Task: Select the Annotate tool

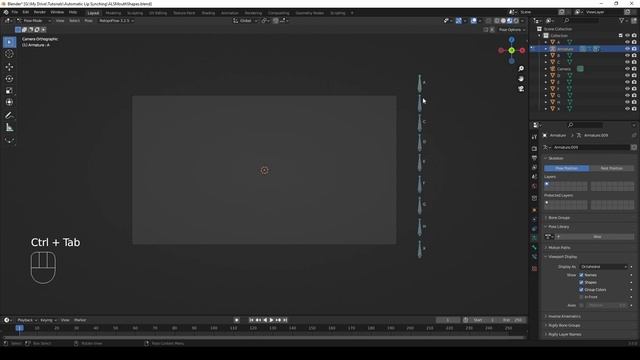Action: point(9,116)
